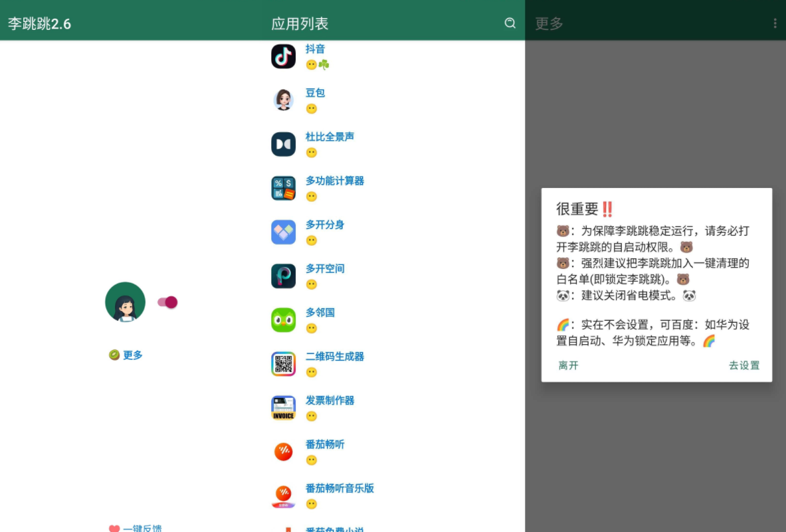Tap the 多开分身 app name
This screenshot has height=532, width=786.
point(325,224)
